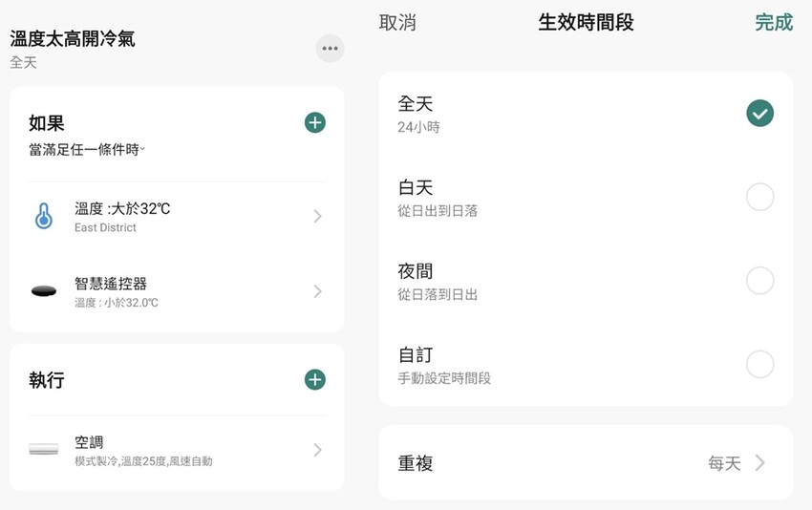Open the three-dot more options menu
Image resolution: width=812 pixels, height=510 pixels.
coord(330,49)
